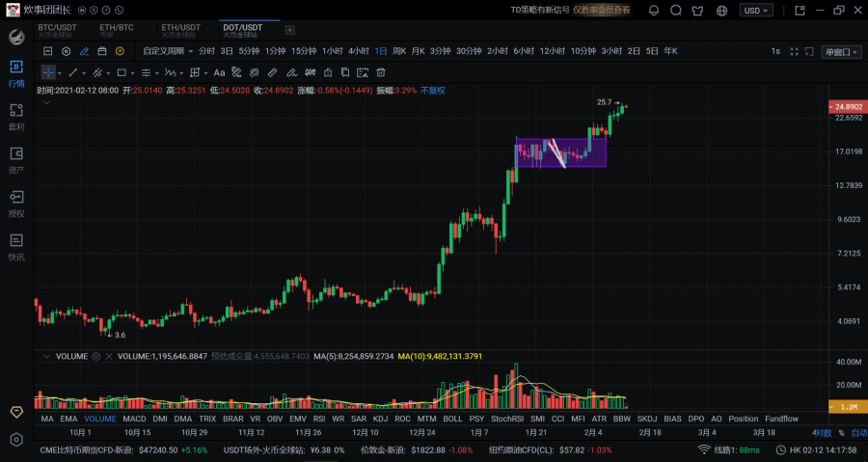Toggle 不复权 adjustment setting
The width and height of the screenshot is (868, 462).
[433, 90]
